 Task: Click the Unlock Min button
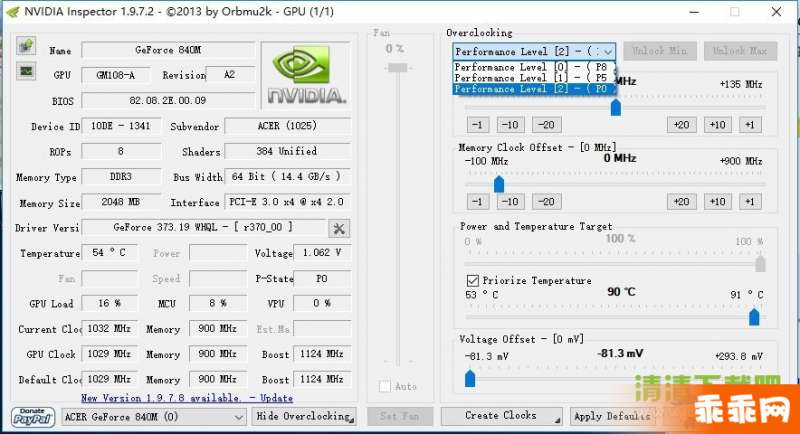pos(659,51)
